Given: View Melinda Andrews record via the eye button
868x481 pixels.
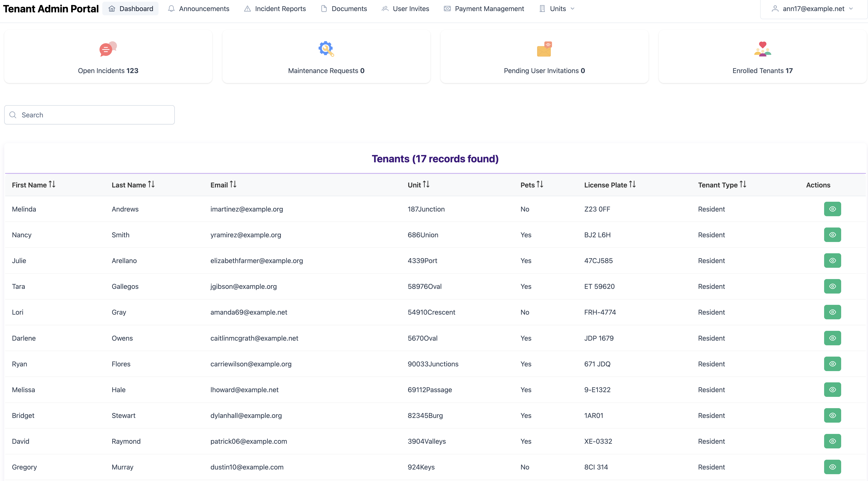Looking at the screenshot, I should pos(832,209).
